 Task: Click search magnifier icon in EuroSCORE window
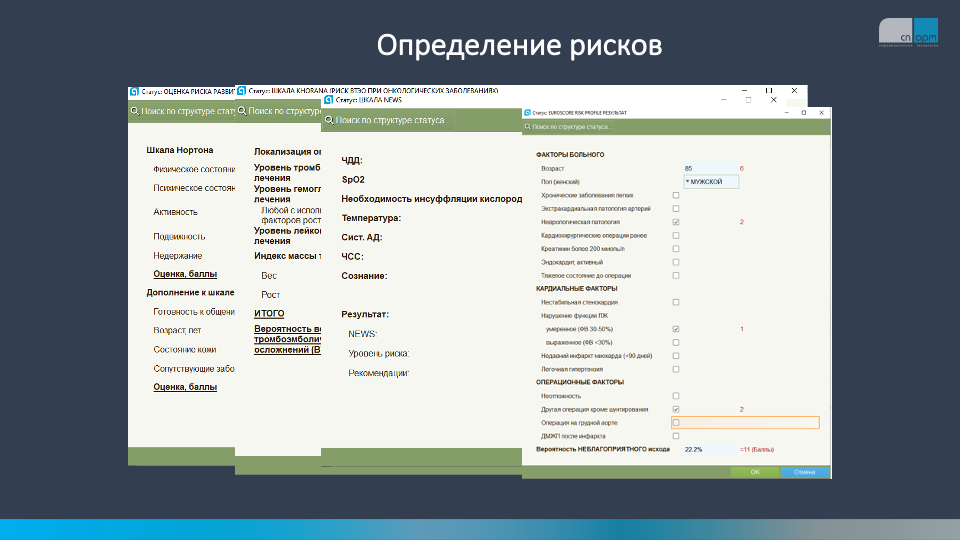click(527, 127)
